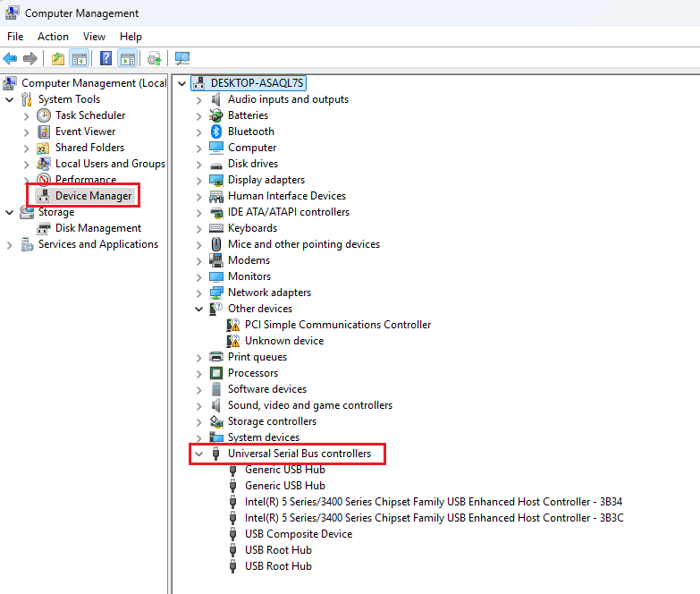Expand the Human Interface Devices category
Viewport: 700px width, 594px height.
click(198, 197)
